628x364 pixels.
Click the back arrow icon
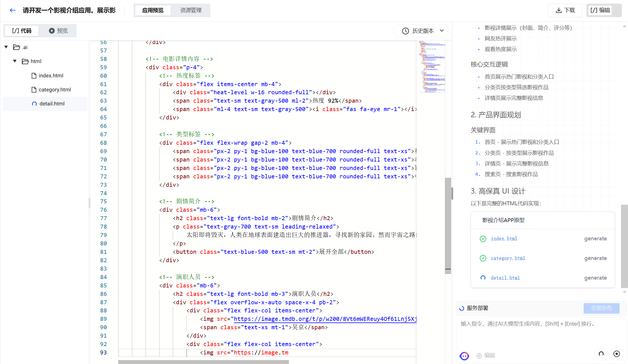[x=12, y=10]
